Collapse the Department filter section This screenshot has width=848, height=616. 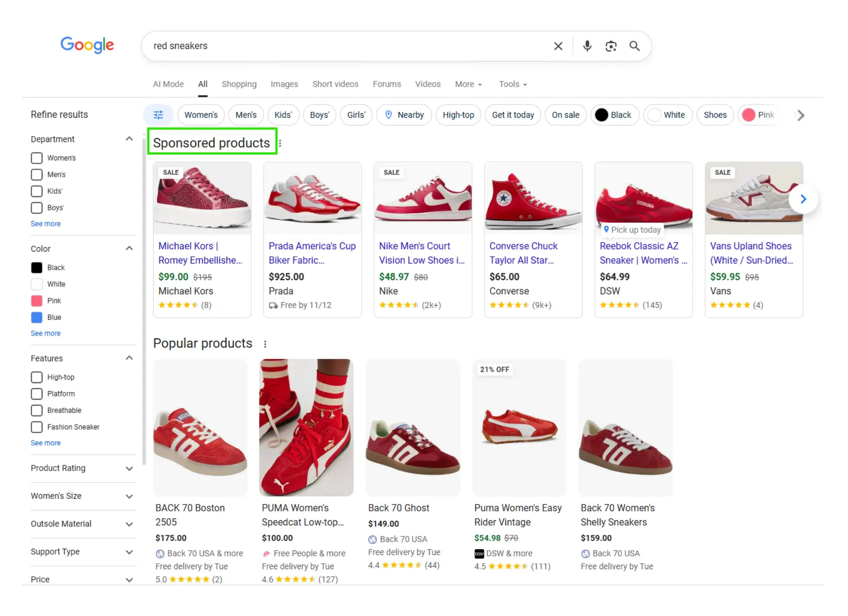(129, 139)
